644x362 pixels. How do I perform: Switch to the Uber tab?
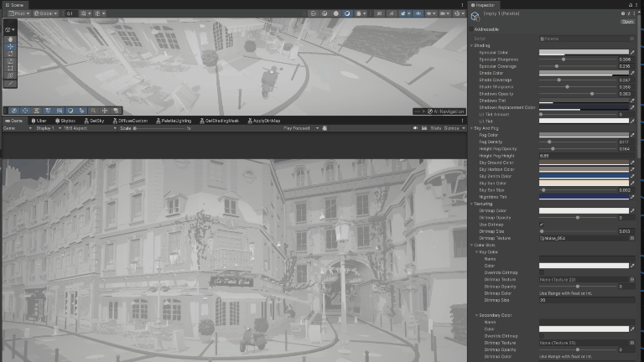click(39, 121)
